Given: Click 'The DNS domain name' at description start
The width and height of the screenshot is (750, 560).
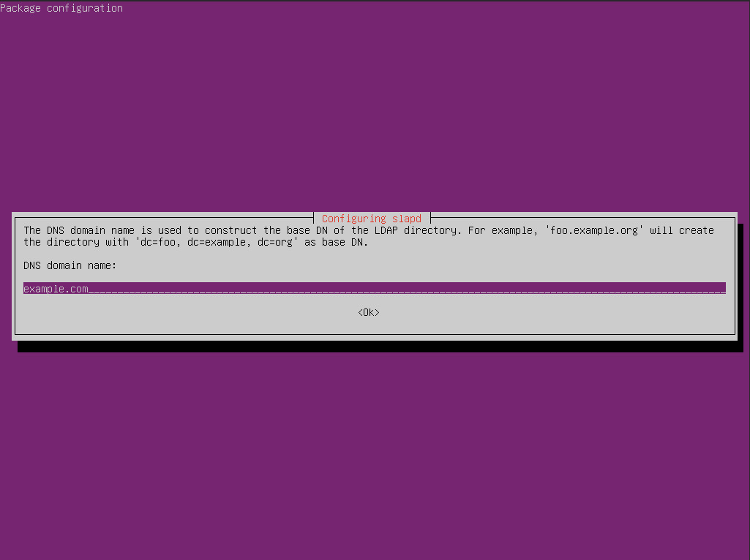Looking at the screenshot, I should coord(78,230).
